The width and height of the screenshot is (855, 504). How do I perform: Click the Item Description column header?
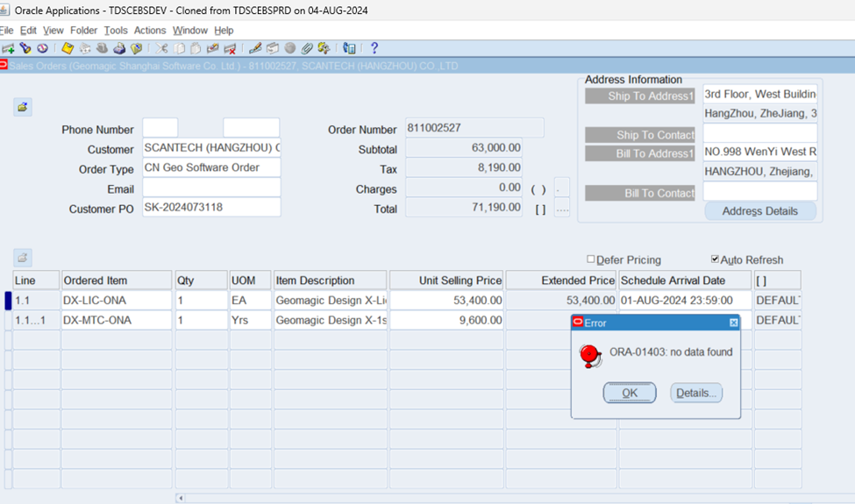[x=331, y=280]
